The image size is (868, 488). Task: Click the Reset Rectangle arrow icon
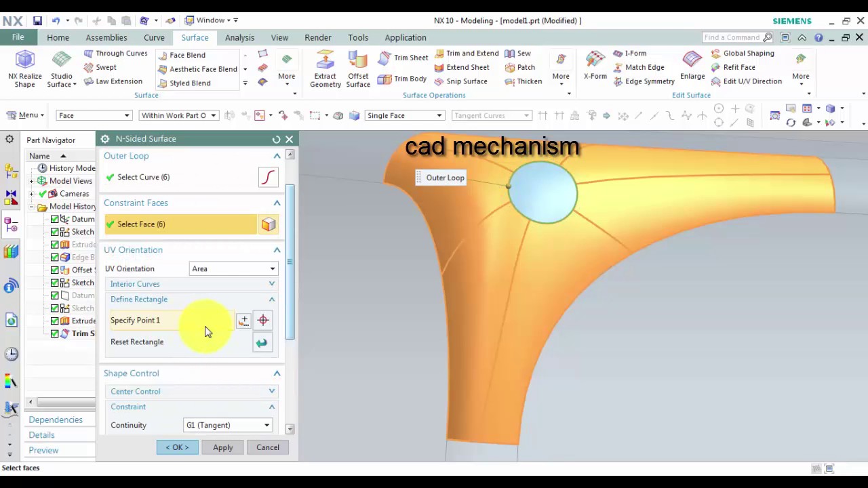(262, 343)
